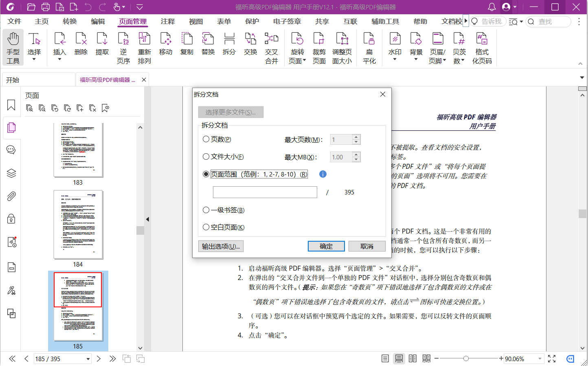Viewport: 588px width, 366px height.
Task: Jump to the first page arrow
Action: click(12, 359)
